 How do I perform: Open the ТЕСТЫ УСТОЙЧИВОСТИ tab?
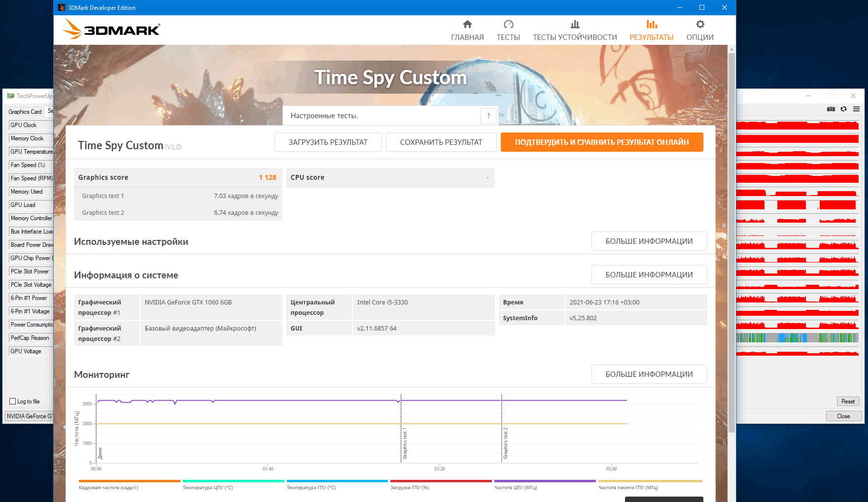(575, 31)
